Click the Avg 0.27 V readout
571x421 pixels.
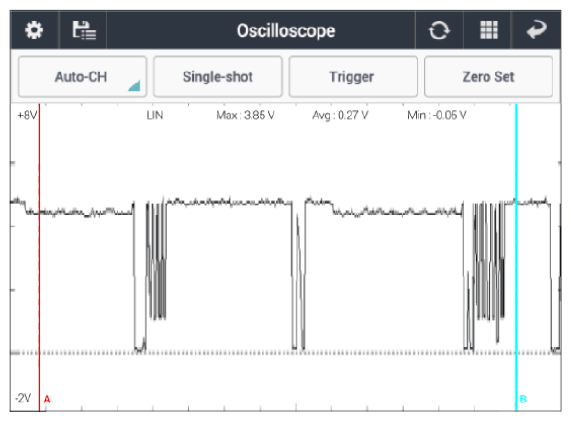coord(340,115)
